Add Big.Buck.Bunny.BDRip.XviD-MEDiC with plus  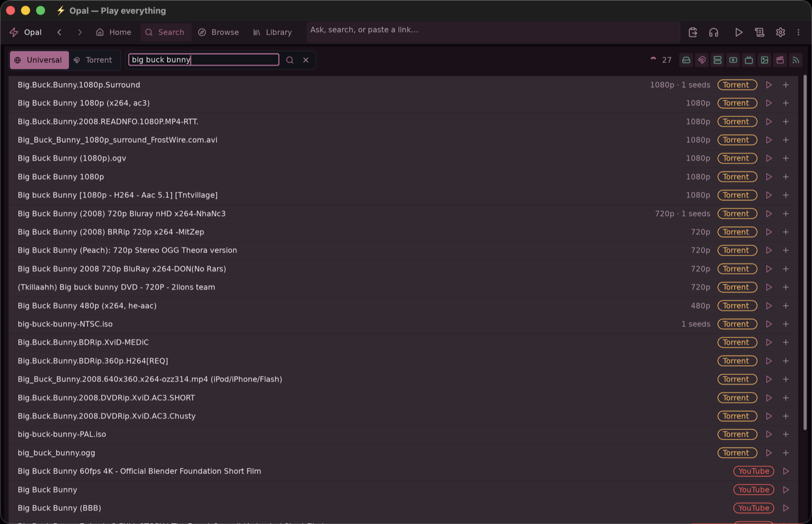pyautogui.click(x=786, y=342)
